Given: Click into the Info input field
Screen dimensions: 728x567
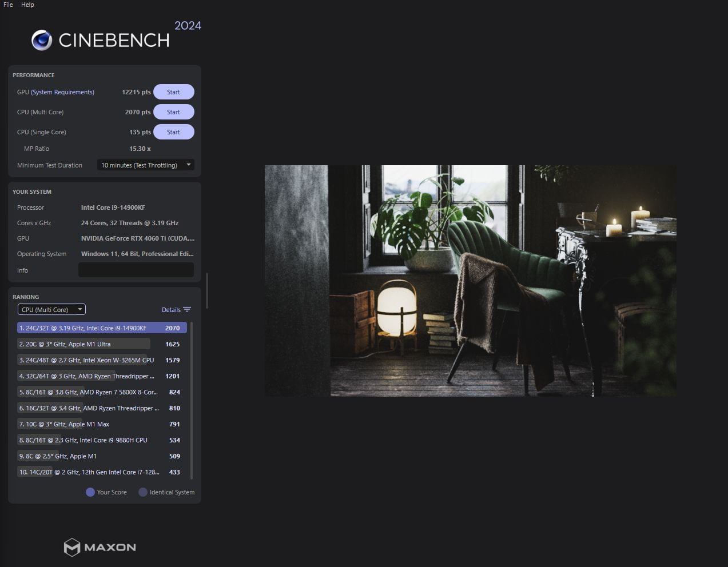Looking at the screenshot, I should [136, 270].
